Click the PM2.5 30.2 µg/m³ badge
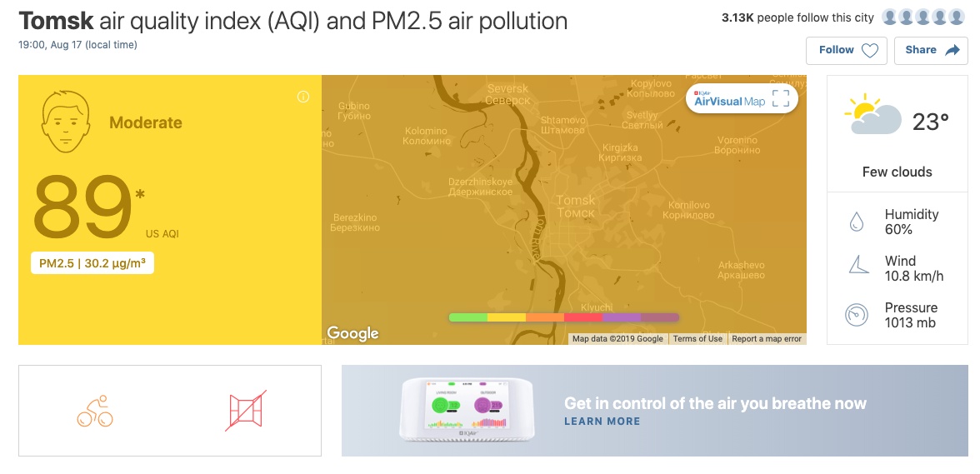This screenshot has height=474, width=980. tap(92, 263)
